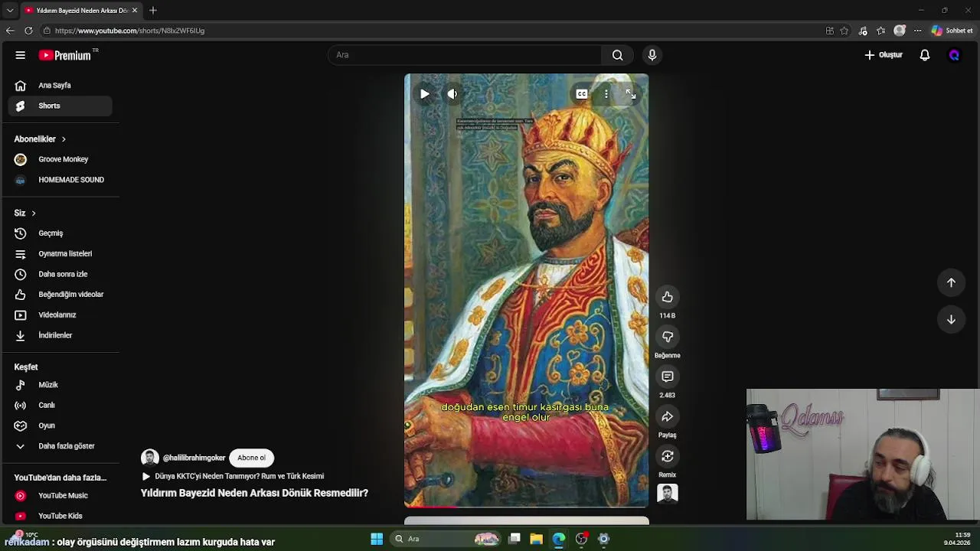
Task: Open the HOMEMADE SOUND subscription
Action: (60, 180)
